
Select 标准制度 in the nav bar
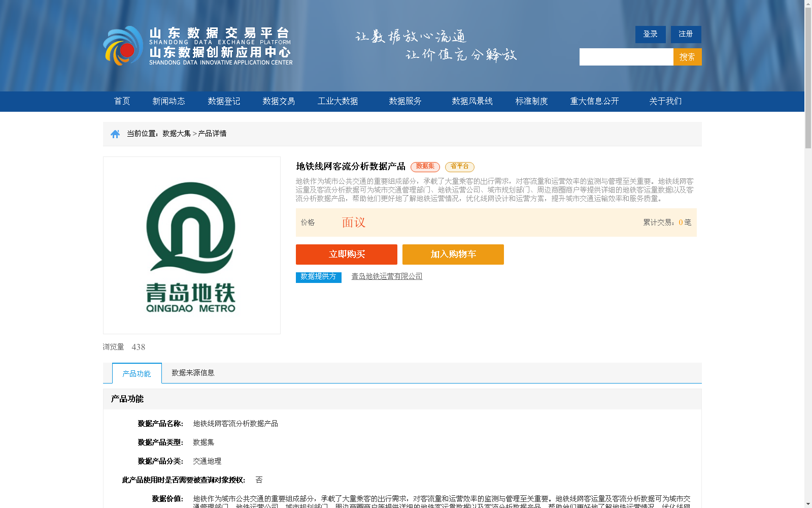532,101
